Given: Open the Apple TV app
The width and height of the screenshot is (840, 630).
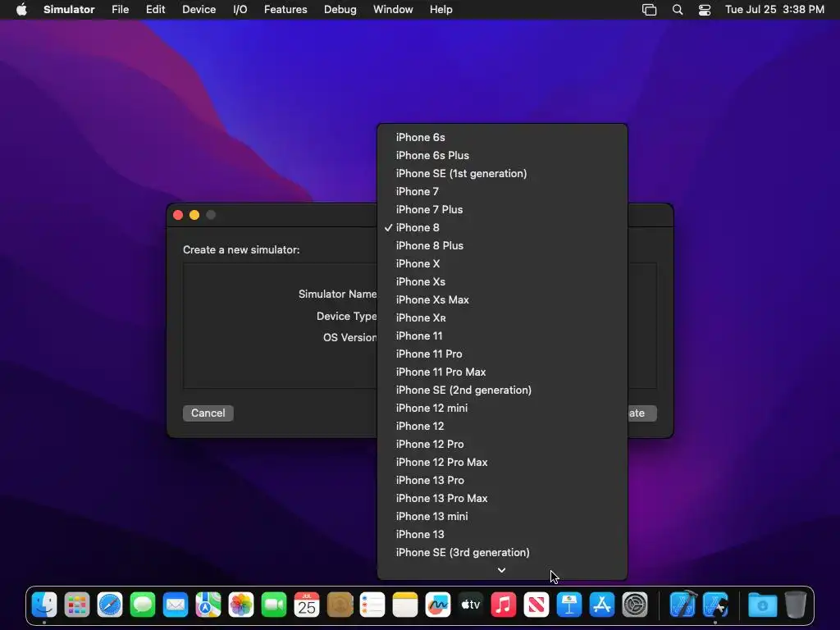Looking at the screenshot, I should pos(470,605).
